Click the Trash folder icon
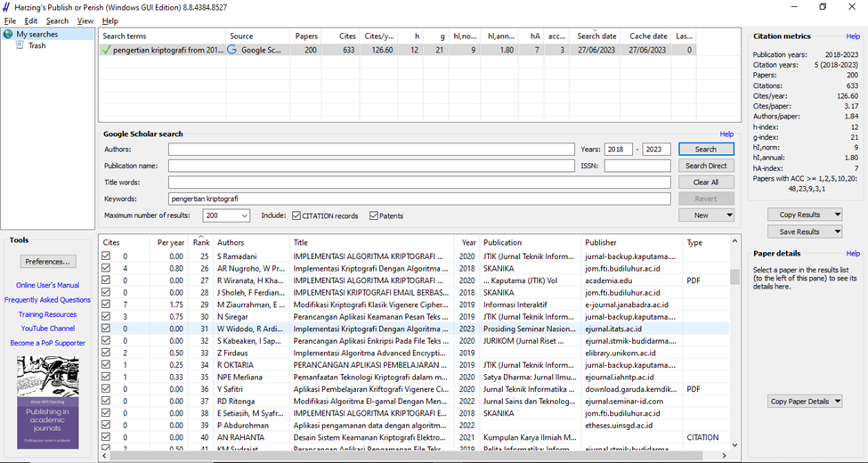 (20, 45)
